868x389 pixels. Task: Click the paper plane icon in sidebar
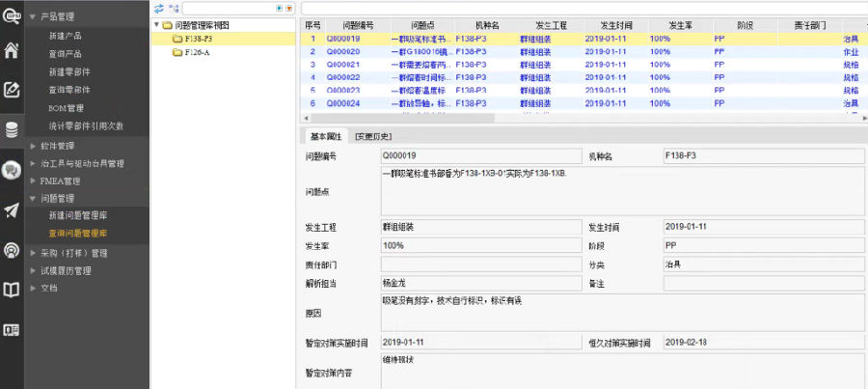click(12, 210)
